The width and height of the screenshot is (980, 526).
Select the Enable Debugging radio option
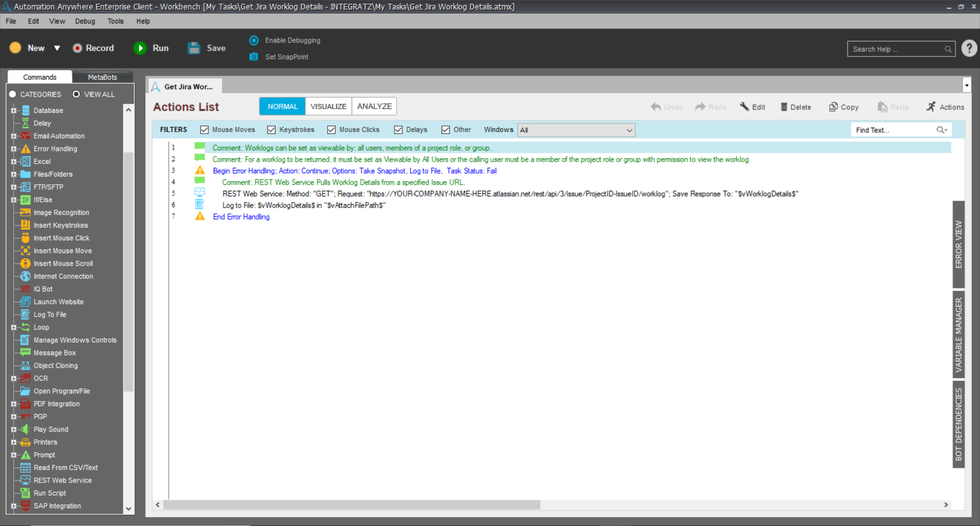[254, 40]
